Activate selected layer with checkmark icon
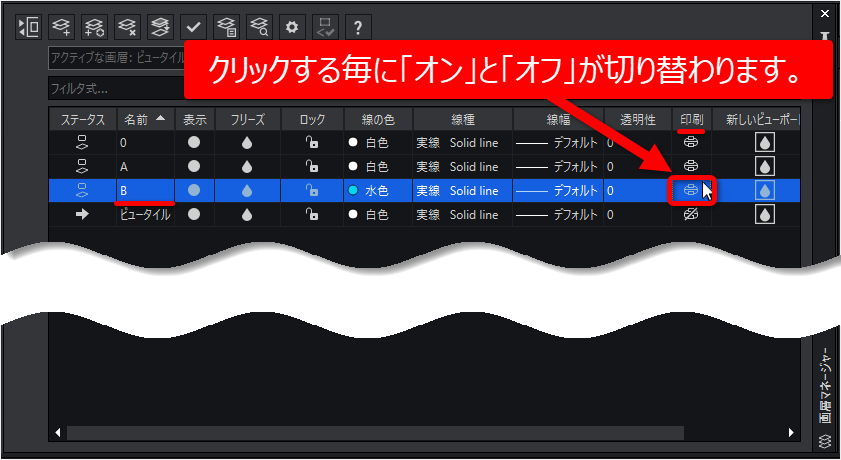The image size is (841, 460). (x=193, y=27)
